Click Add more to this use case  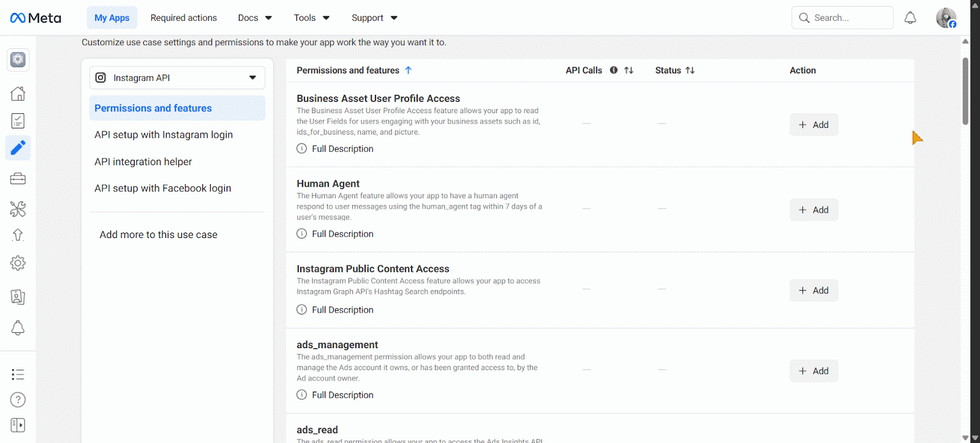159,235
